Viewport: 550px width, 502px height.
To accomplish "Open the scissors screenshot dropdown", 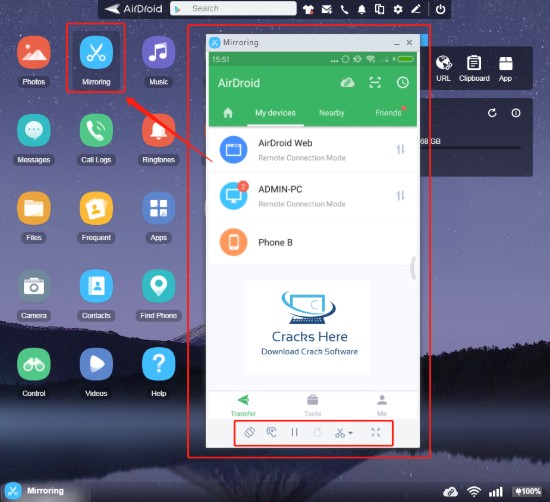I will click(344, 433).
